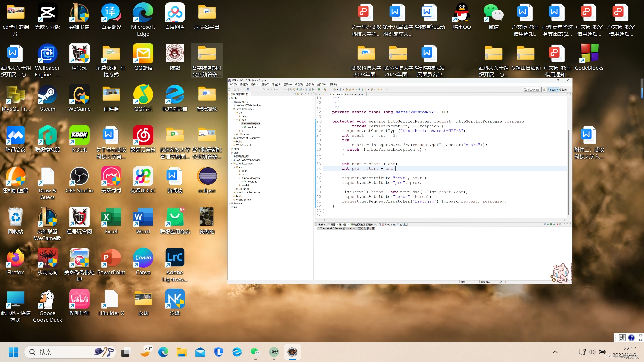Viewport: 644px width, 362px height.
Task: Open the 文件(F) menu in Eclipse
Action: pyautogui.click(x=233, y=84)
